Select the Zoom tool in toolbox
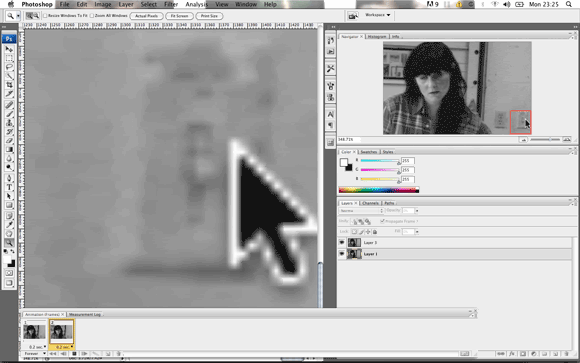 point(9,243)
